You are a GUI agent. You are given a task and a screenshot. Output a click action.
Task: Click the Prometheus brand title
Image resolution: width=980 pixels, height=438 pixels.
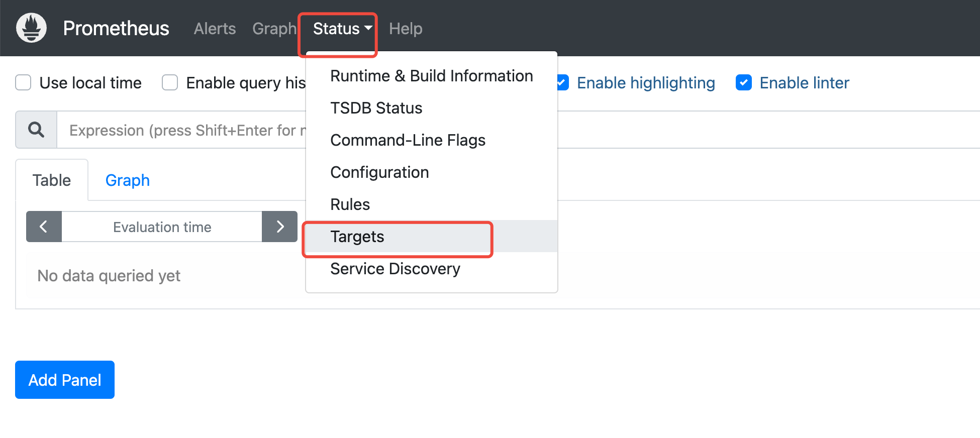tap(116, 28)
